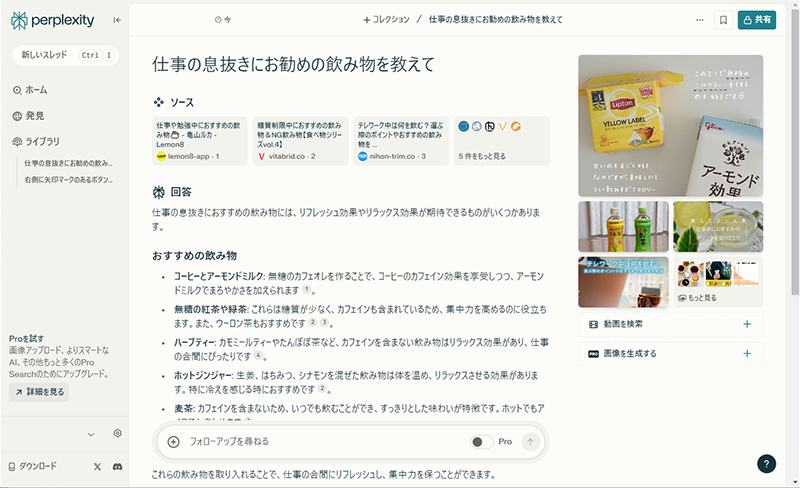
Task: Click the vertical scrollbar
Action: point(795,153)
